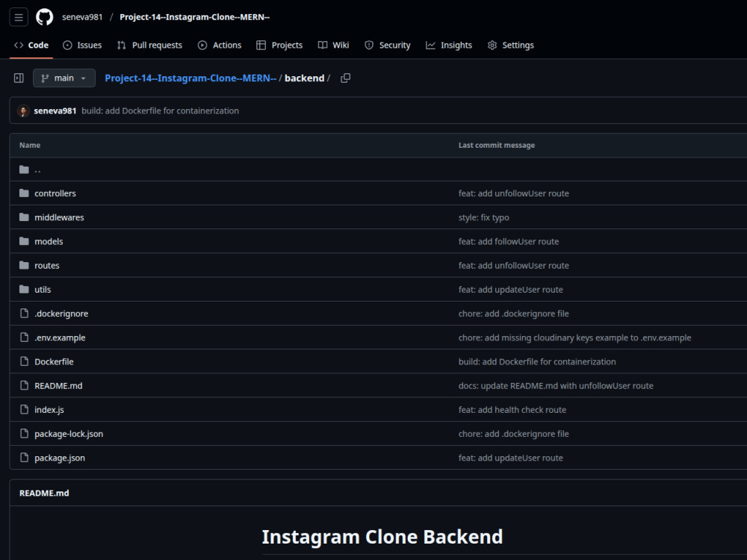Click seneva981 author name in commit bar
747x560 pixels.
55,111
